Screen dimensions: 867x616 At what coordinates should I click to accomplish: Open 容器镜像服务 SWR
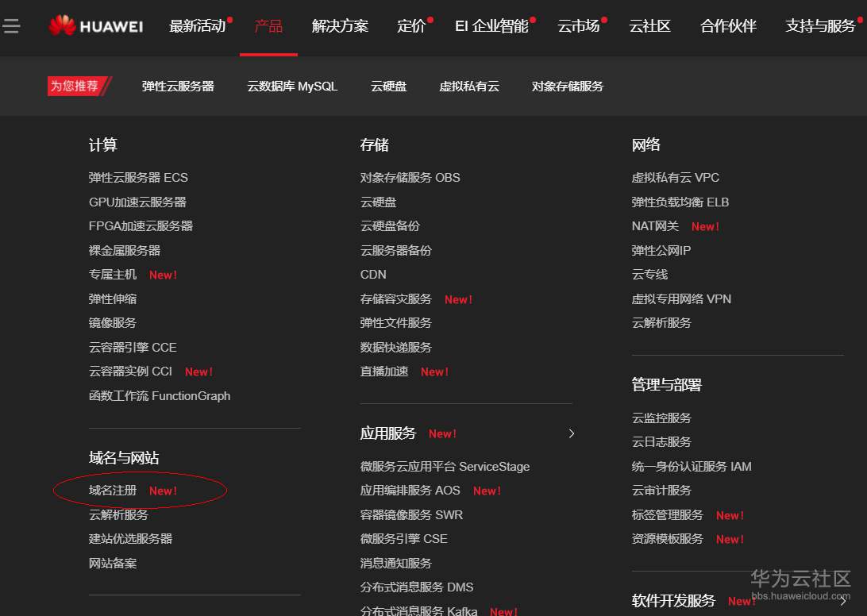click(x=411, y=515)
